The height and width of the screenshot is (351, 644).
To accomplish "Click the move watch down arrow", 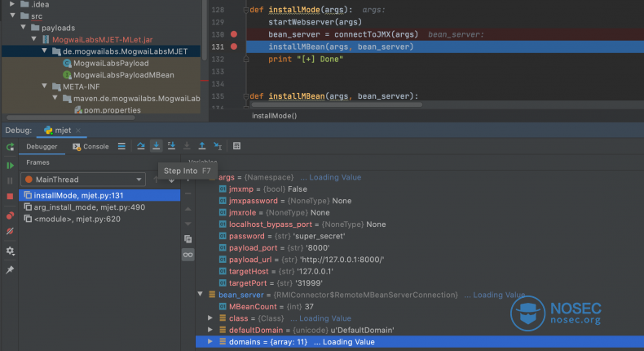I will 187,224.
